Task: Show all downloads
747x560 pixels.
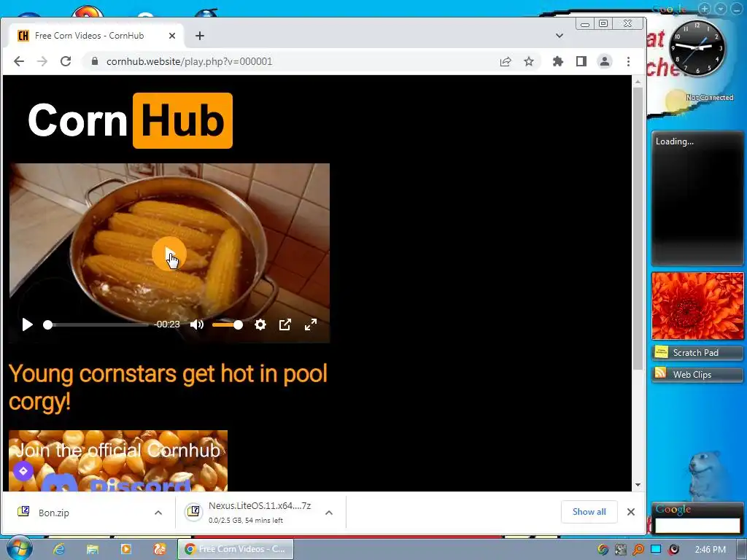Action: click(x=589, y=512)
